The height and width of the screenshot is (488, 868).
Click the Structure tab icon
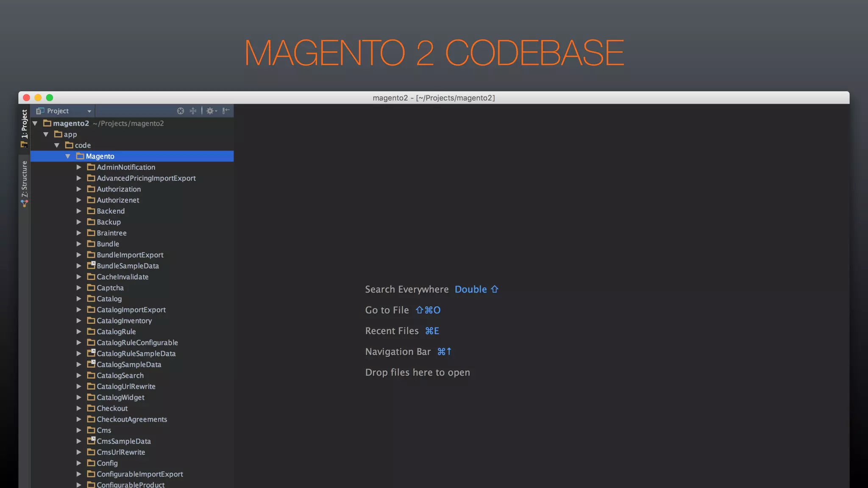tap(24, 203)
